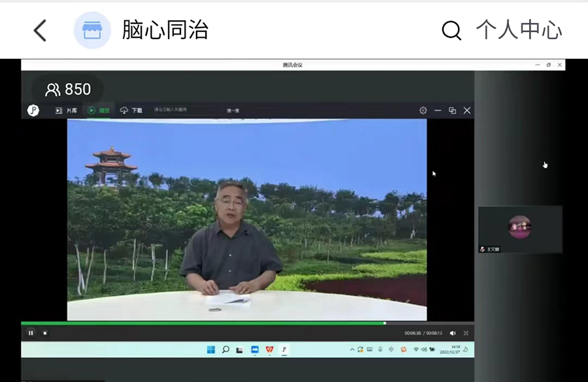Viewport: 588px width, 382px height.
Task: Tap the back arrow in the header
Action: pos(41,30)
